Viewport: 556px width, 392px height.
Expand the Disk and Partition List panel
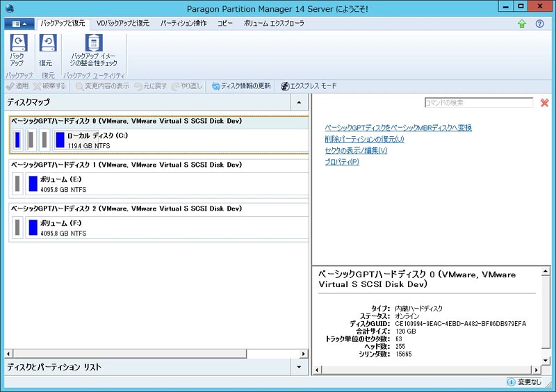[x=299, y=366]
